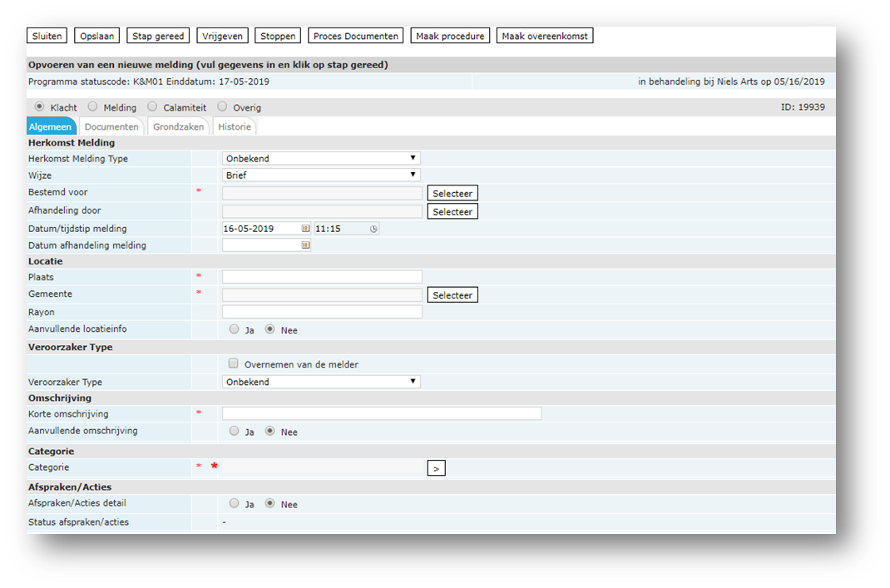
Task: Go to the Grondzaken tab
Action: click(x=178, y=127)
